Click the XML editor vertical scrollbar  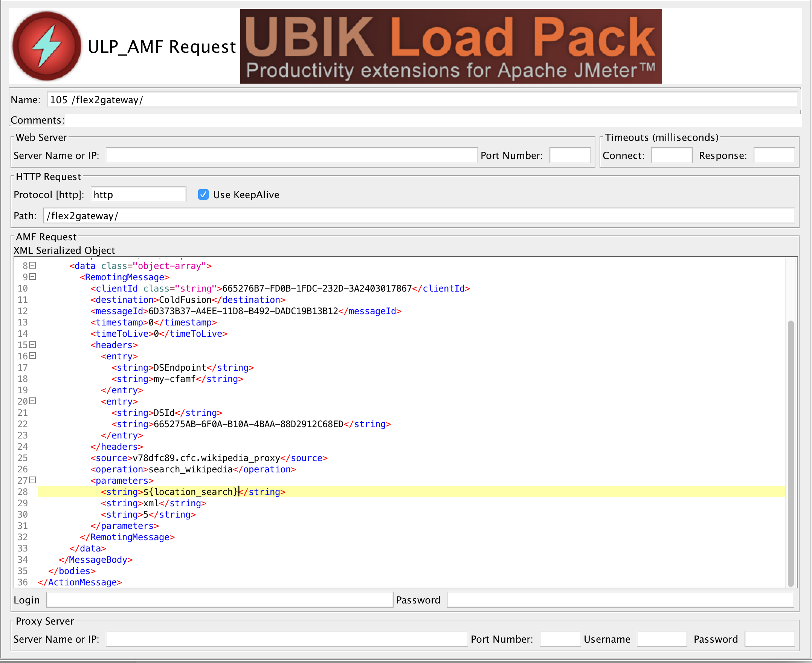[x=791, y=453]
